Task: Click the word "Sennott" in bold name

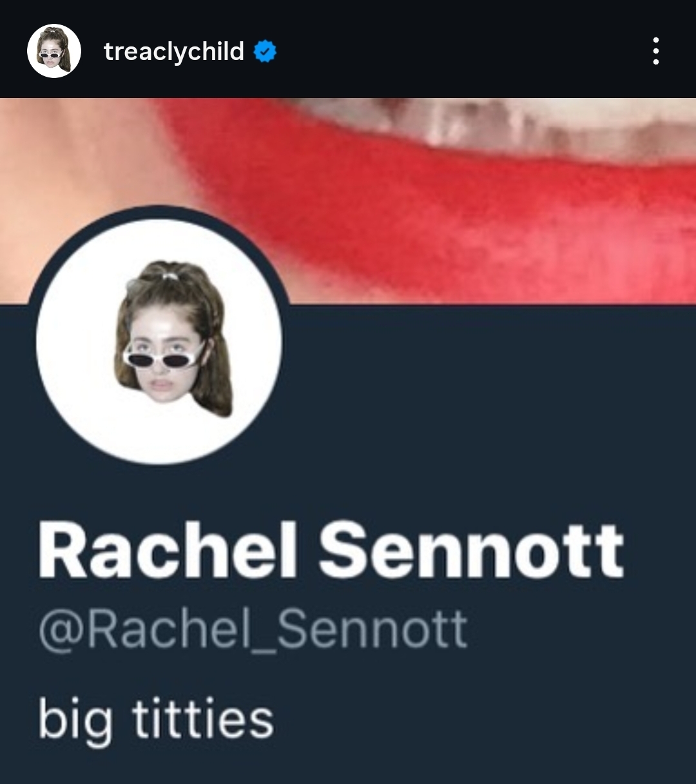Action: click(471, 551)
